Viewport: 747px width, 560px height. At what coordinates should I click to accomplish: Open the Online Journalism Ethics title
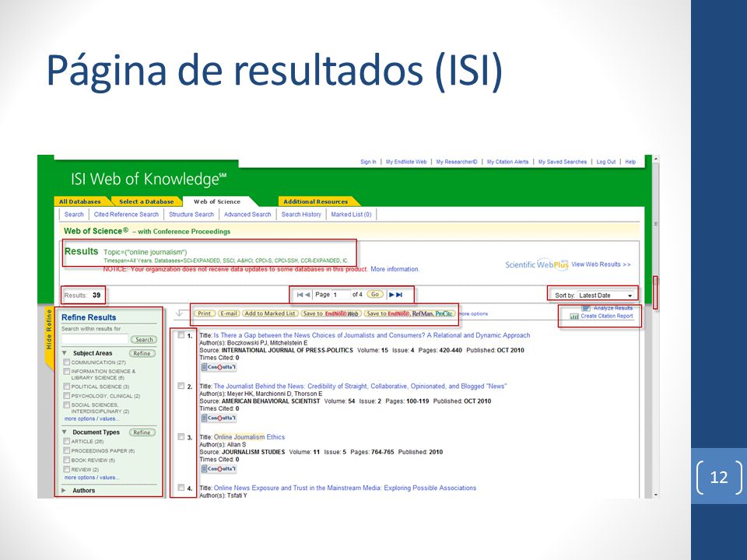point(249,437)
